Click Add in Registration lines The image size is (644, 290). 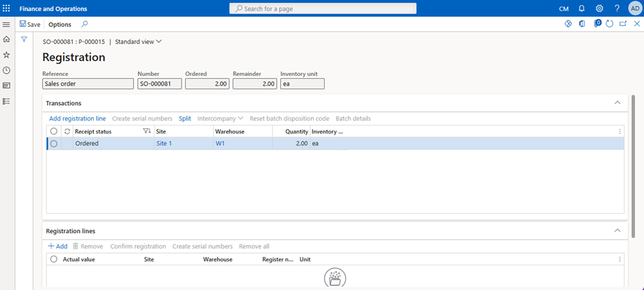coord(58,246)
